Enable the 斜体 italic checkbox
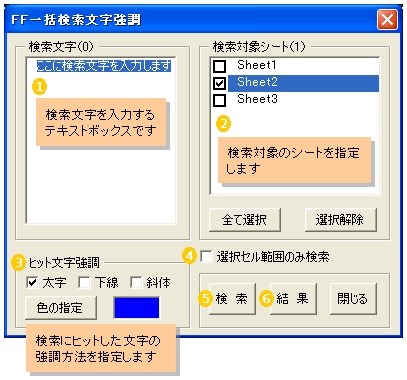 [136, 283]
